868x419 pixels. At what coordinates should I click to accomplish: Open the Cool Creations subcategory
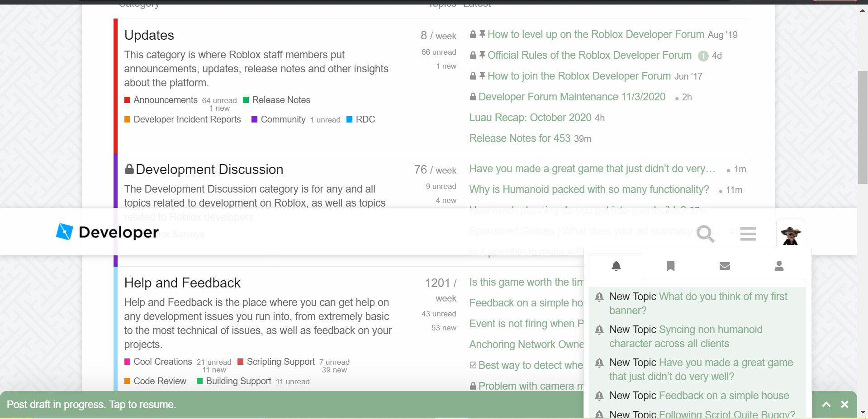(163, 362)
